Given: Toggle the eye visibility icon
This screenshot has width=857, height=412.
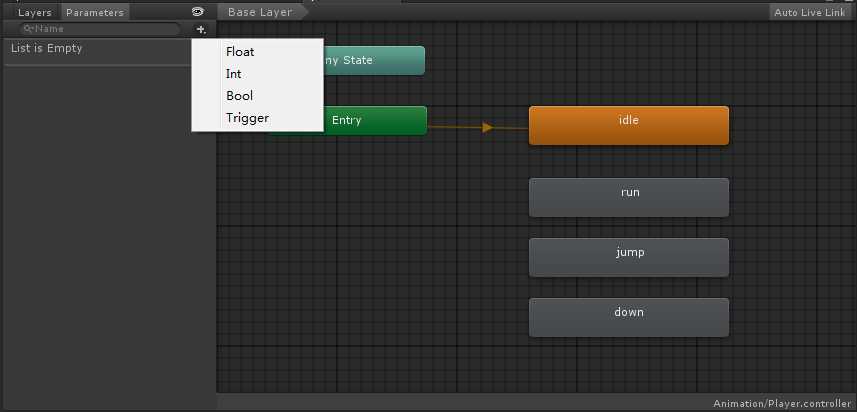Looking at the screenshot, I should tap(198, 11).
